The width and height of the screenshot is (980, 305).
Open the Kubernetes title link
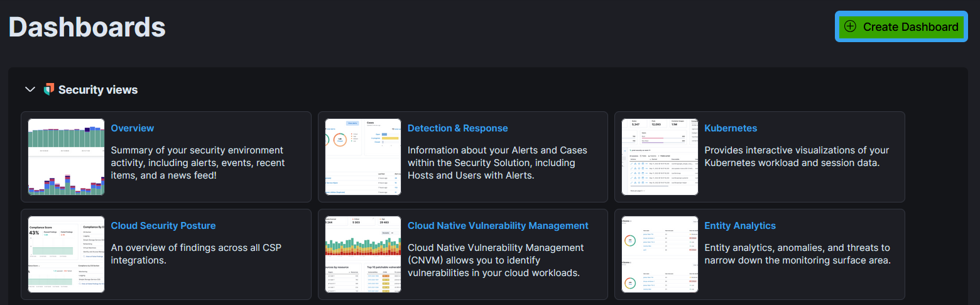731,128
